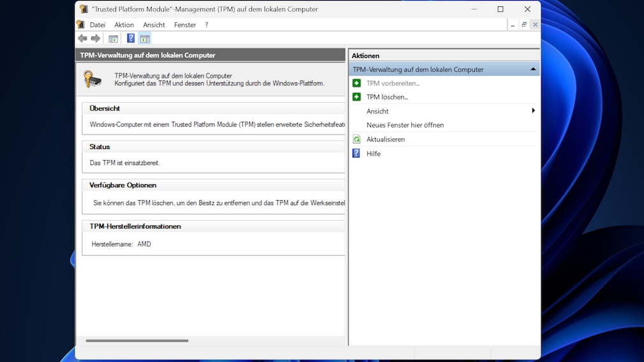Click the Hilfe question mark icon in Aktionen

(356, 154)
